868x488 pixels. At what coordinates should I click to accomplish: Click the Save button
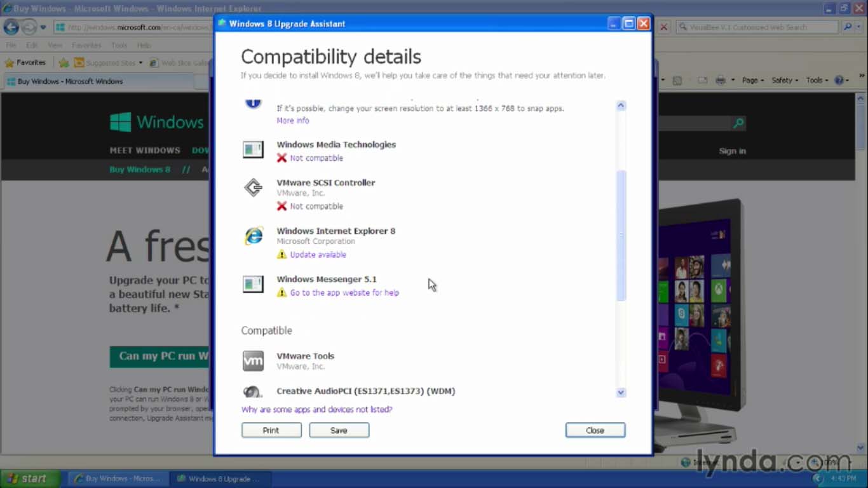click(x=339, y=430)
